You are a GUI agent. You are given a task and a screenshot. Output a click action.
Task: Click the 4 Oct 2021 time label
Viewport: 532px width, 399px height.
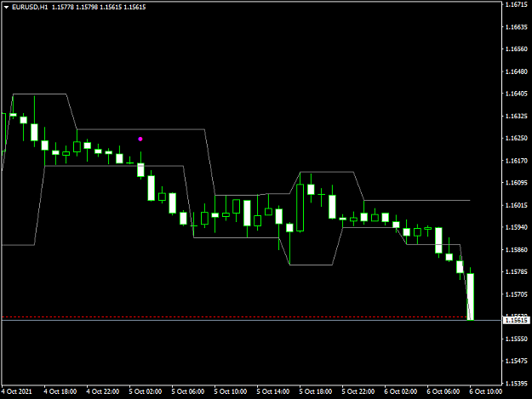tap(17, 391)
